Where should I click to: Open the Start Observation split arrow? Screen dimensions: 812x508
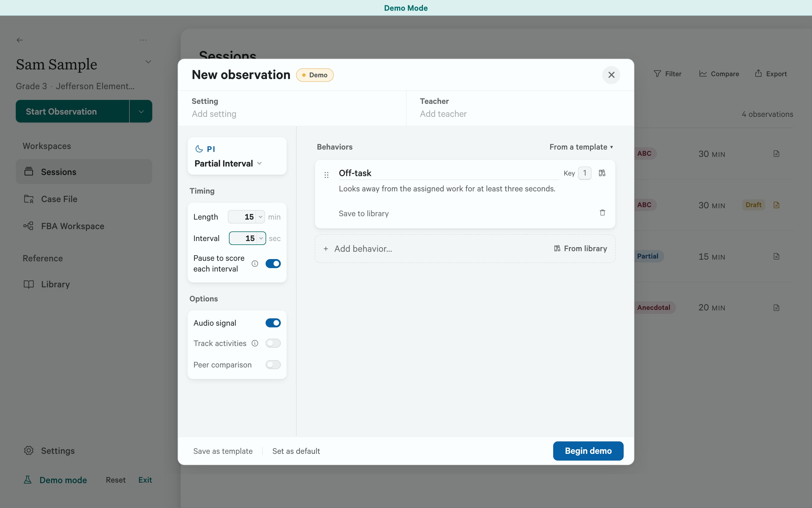coord(141,111)
